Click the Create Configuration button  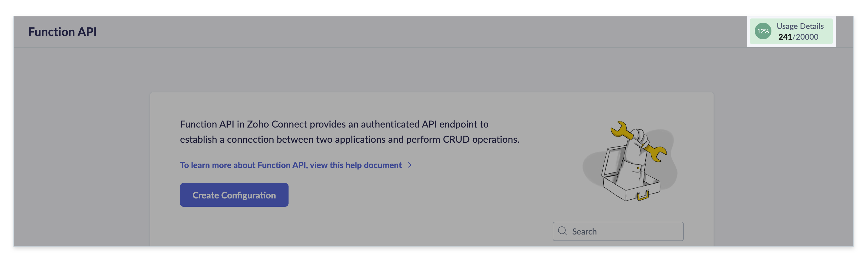(234, 195)
